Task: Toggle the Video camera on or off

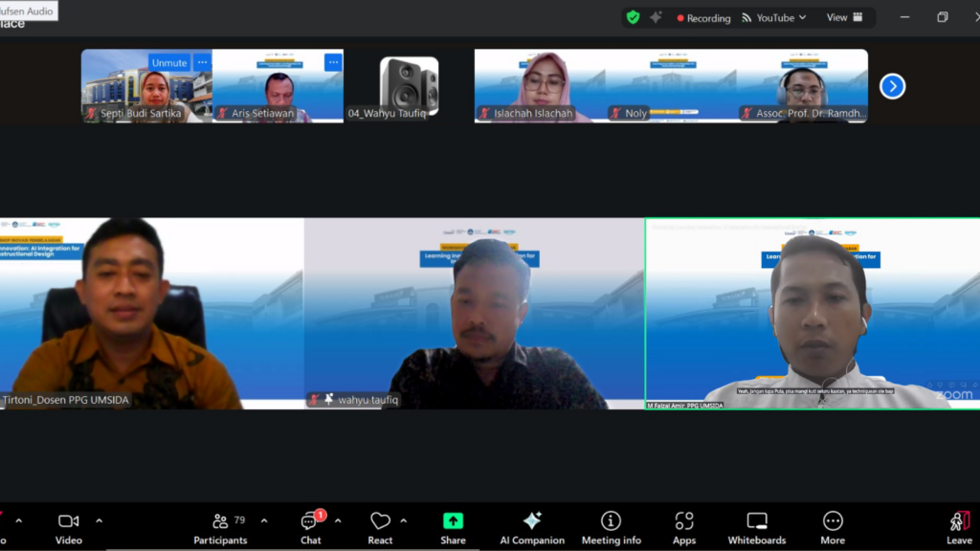Action: pos(68,527)
